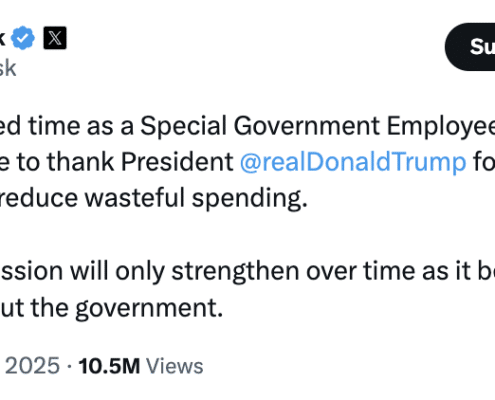
Task: Click the partially visible Subscribe button
Action: coord(470,47)
